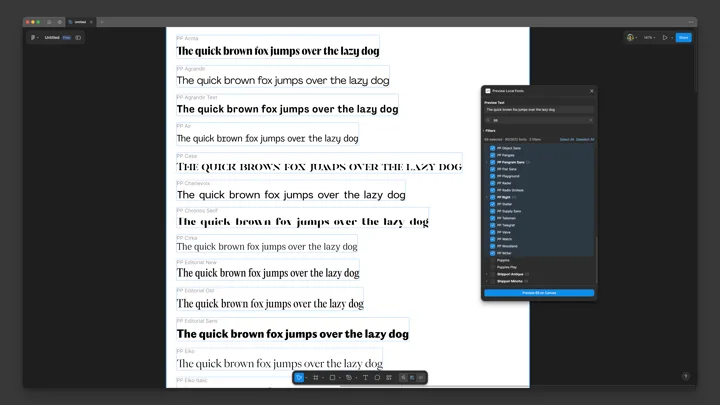Image resolution: width=720 pixels, height=405 pixels.
Task: Uncheck PP Object Sans checkbox
Action: [492, 148]
